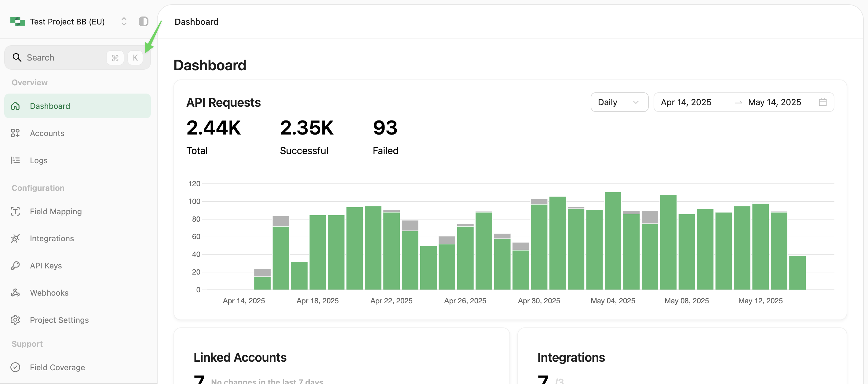This screenshot has width=868, height=384.
Task: Click the K shortcut key badge
Action: (135, 58)
